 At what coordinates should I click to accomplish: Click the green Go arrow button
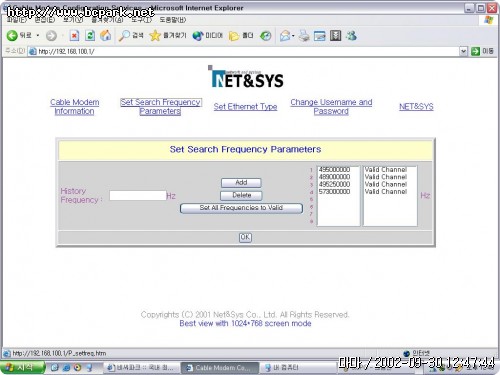tap(475, 51)
